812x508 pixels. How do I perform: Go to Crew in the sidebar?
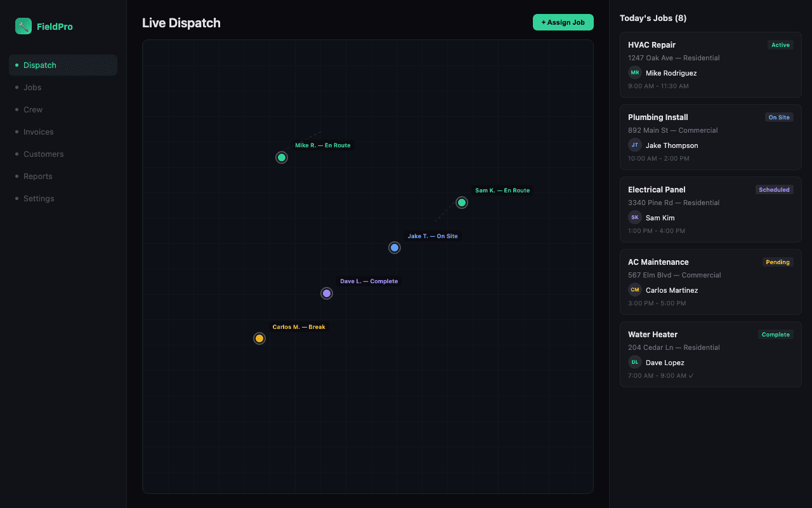tap(33, 110)
